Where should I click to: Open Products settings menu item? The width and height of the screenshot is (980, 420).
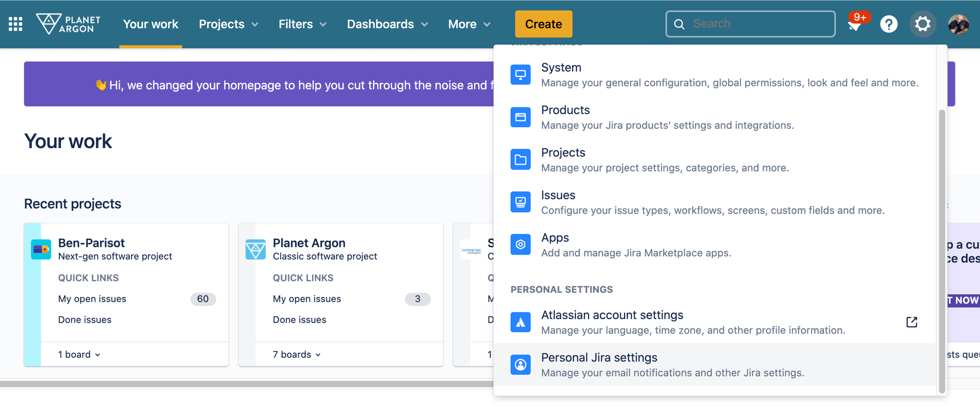(x=715, y=117)
